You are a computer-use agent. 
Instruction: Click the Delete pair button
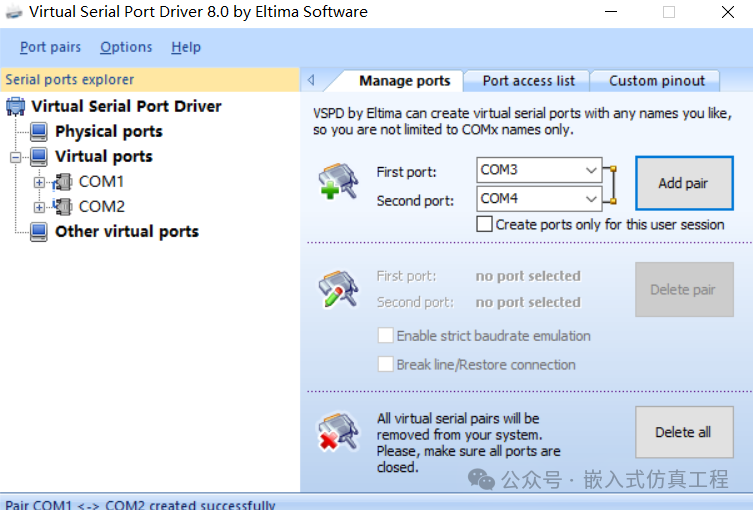point(684,290)
